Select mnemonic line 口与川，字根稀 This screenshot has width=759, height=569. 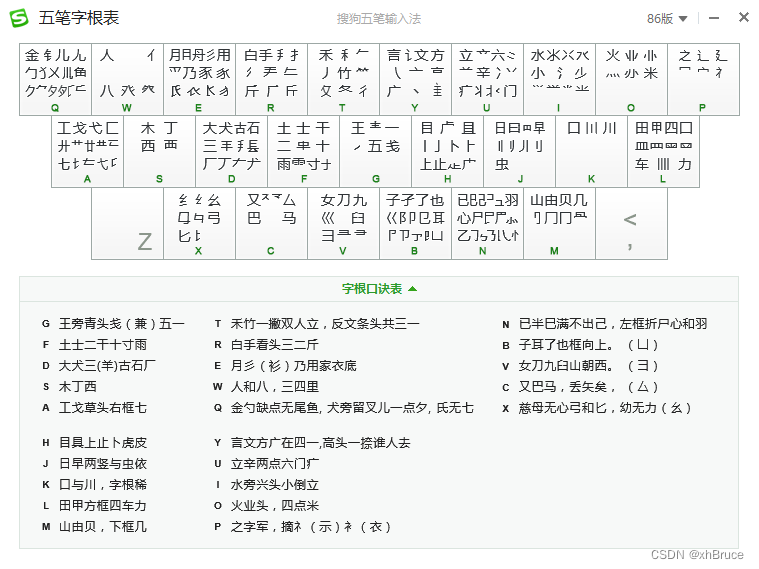pyautogui.click(x=103, y=485)
